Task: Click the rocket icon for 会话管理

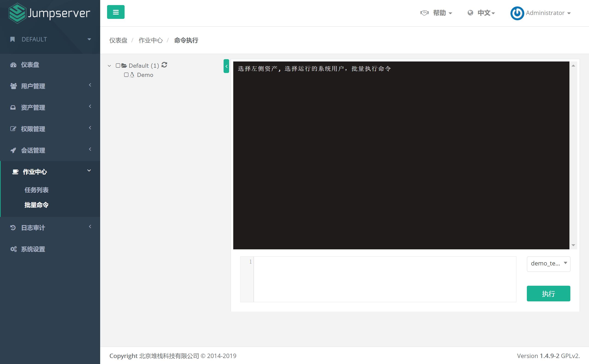Action: (x=13, y=150)
